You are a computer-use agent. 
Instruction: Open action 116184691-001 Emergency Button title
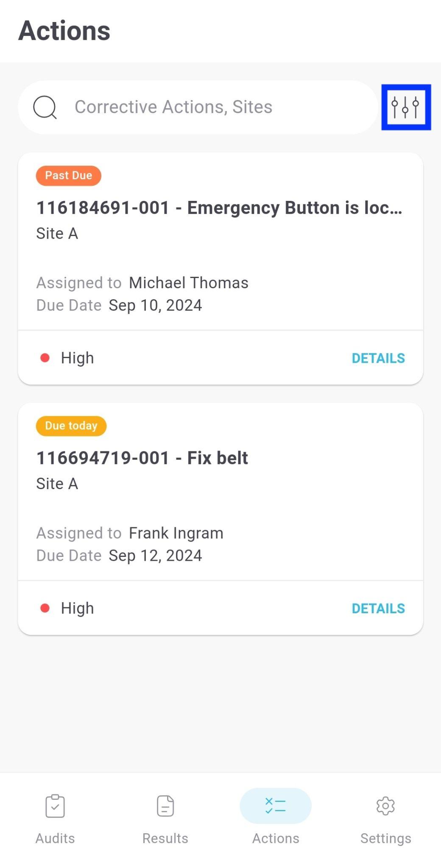coord(219,208)
